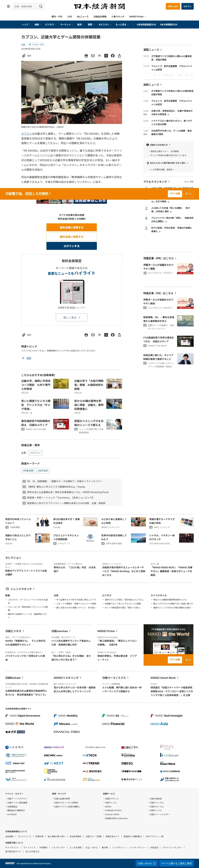Expand the 国際 navigation dropdown
The image size is (199, 868).
point(91,24)
